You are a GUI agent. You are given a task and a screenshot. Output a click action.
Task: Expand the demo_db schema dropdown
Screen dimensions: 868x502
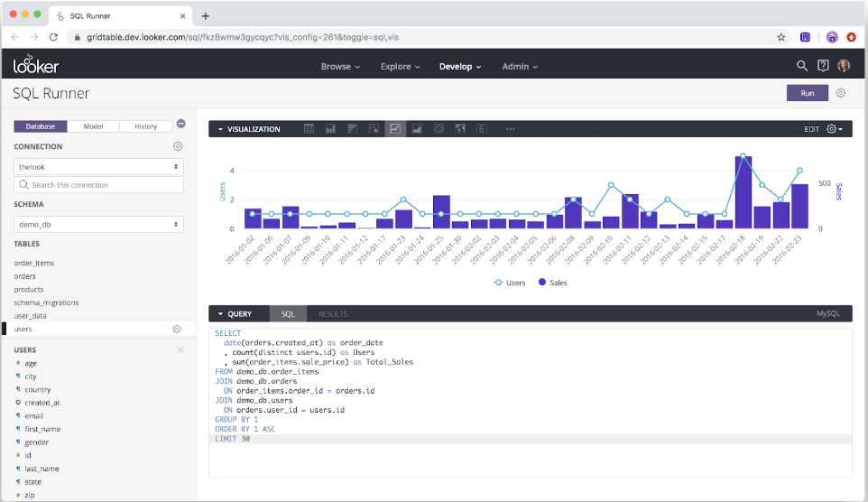click(x=98, y=224)
